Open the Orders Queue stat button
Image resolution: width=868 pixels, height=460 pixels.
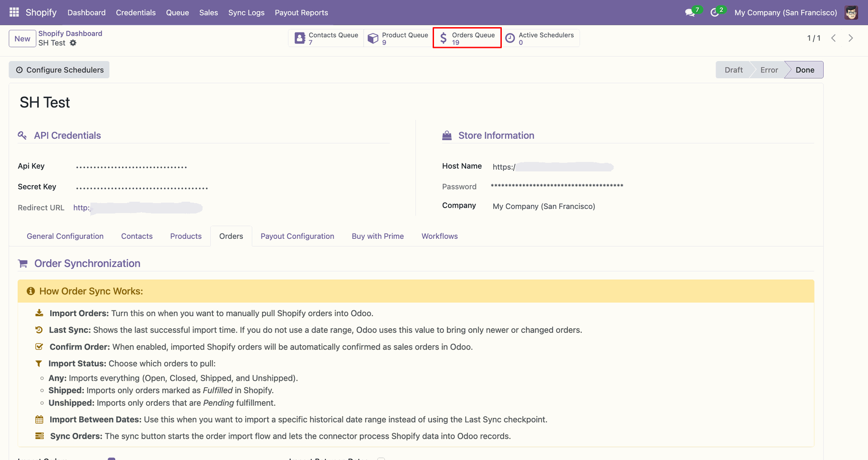(467, 38)
